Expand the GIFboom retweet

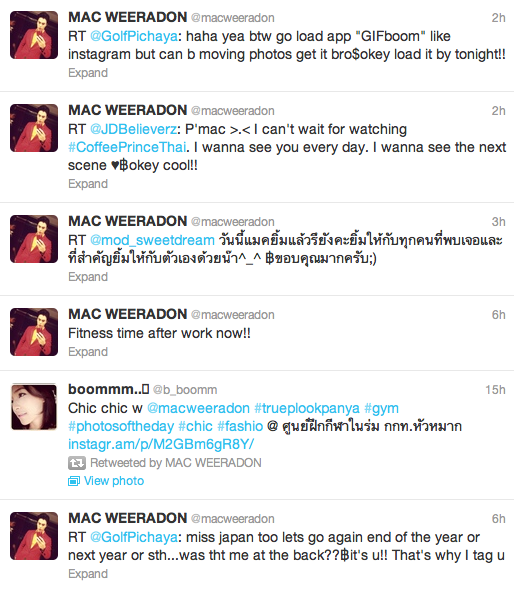pyautogui.click(x=88, y=73)
